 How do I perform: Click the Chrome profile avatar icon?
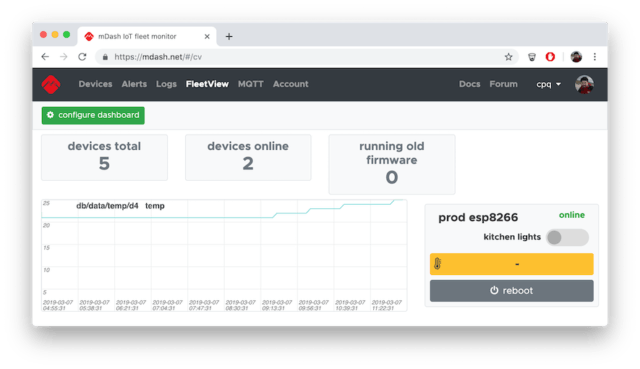point(576,57)
